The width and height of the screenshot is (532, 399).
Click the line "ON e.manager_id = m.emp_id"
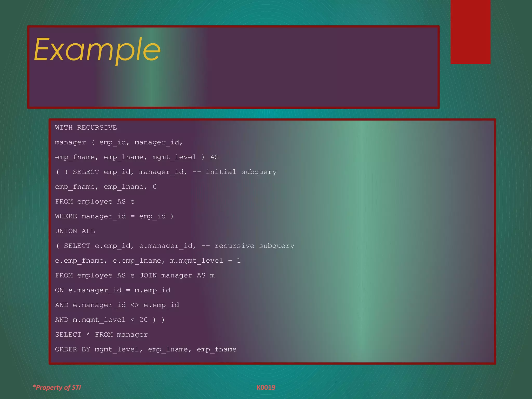click(x=113, y=290)
